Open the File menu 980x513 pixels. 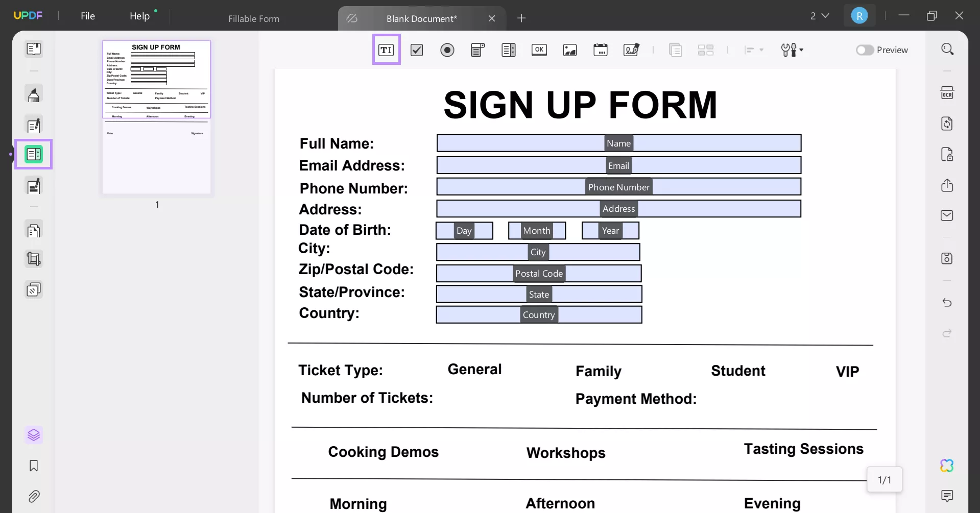pos(88,16)
